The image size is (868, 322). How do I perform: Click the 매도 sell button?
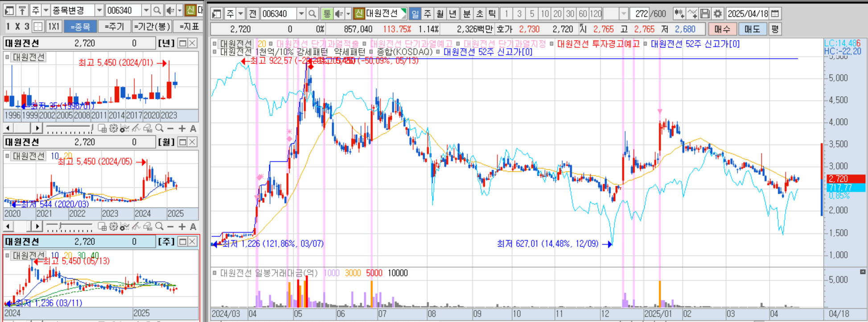752,29
